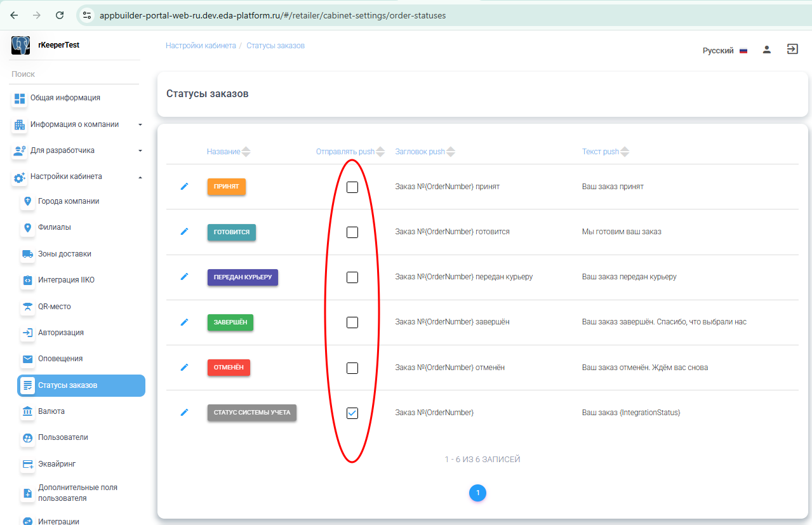Reload the page with browser refresh icon
This screenshot has height=525, width=812.
pyautogui.click(x=60, y=15)
